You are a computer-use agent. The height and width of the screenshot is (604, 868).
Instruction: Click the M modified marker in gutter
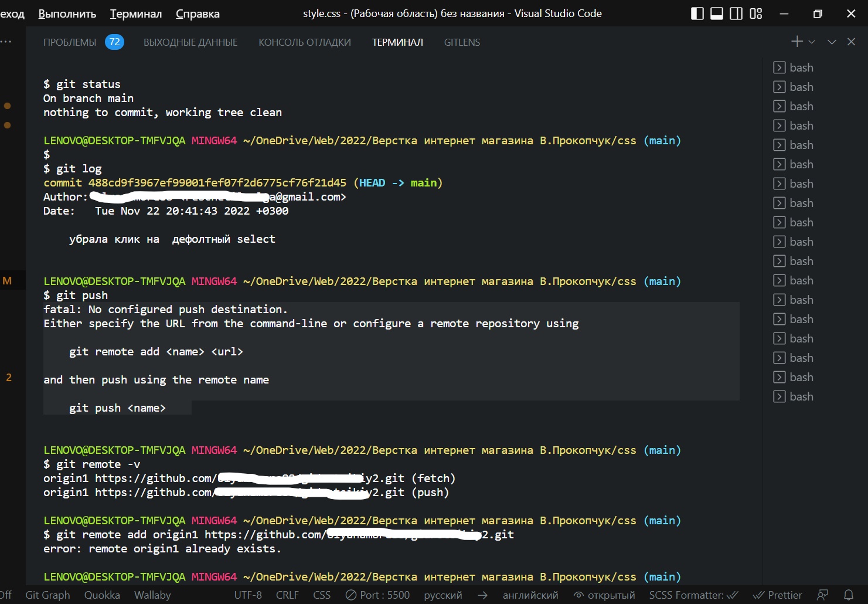point(7,281)
